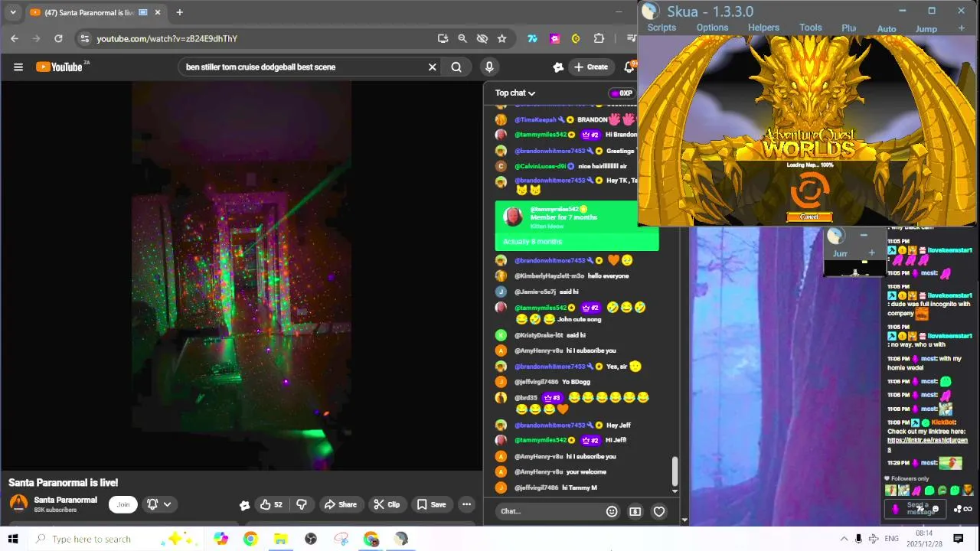Image resolution: width=980 pixels, height=551 pixels.
Task: Open the YouTube hamburger guide menu
Action: (x=18, y=67)
